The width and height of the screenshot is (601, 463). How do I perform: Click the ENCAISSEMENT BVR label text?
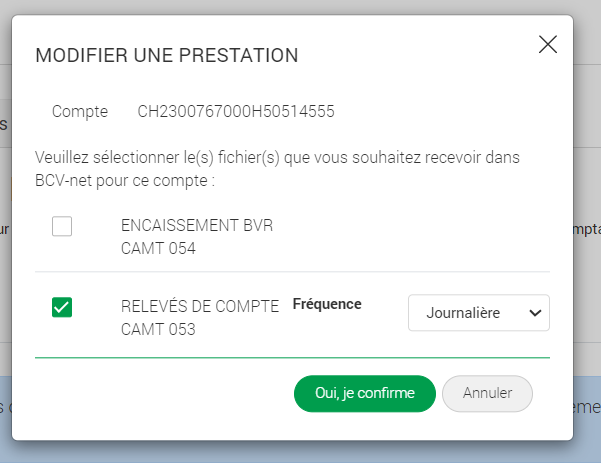tap(196, 226)
